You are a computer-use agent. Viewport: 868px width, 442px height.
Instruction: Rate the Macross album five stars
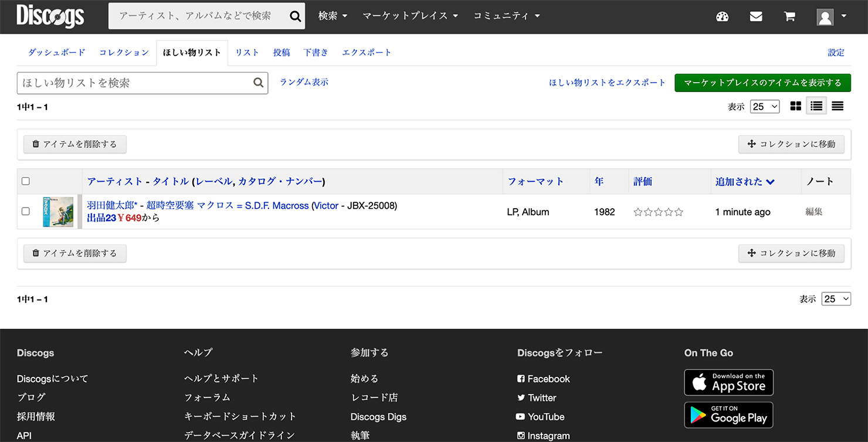(679, 212)
